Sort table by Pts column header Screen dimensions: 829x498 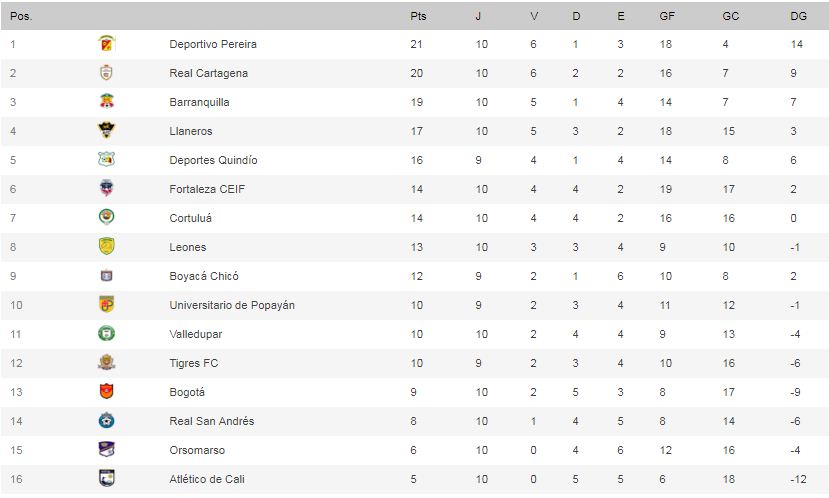click(418, 16)
